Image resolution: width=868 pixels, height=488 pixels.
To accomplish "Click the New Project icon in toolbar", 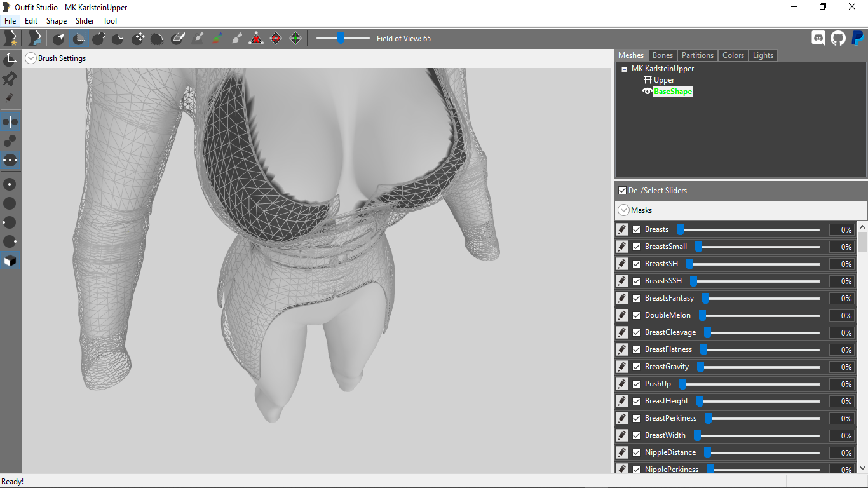I will pos(11,39).
